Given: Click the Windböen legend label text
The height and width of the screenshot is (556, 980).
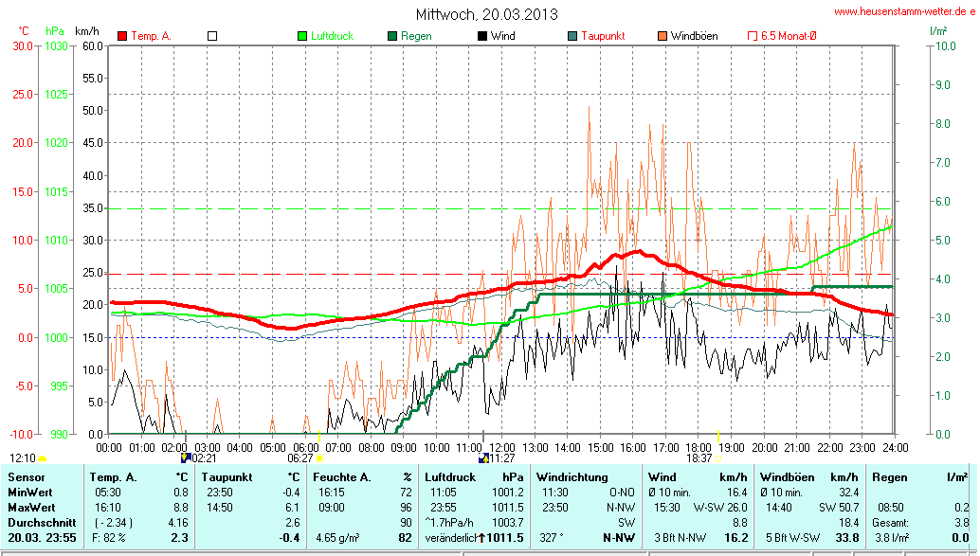Looking at the screenshot, I should coord(694,36).
